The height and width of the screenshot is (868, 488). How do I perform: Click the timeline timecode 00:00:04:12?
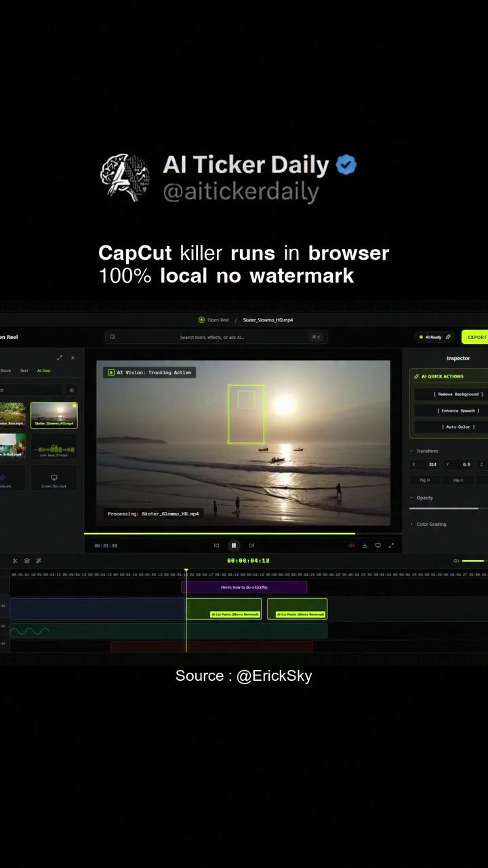(x=248, y=561)
